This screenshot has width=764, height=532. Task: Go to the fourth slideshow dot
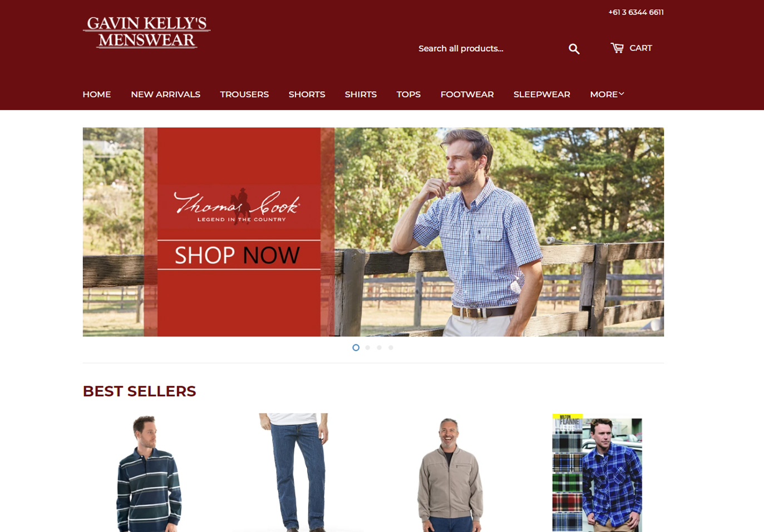coord(391,347)
